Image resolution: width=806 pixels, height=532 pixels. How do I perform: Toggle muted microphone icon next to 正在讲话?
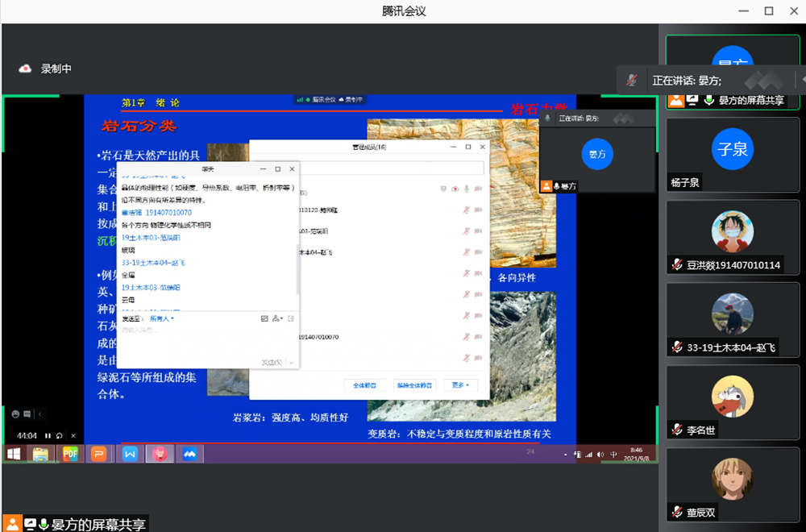click(633, 81)
